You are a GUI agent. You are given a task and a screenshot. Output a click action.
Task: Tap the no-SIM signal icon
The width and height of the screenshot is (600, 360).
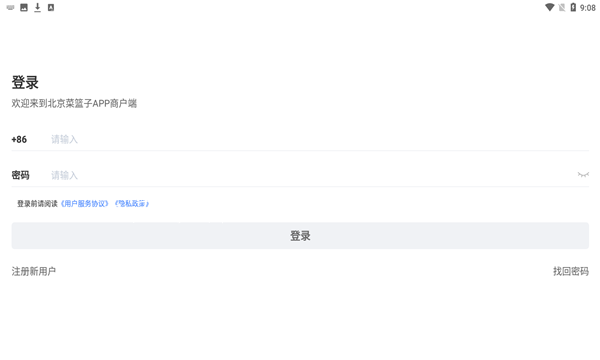tap(562, 7)
